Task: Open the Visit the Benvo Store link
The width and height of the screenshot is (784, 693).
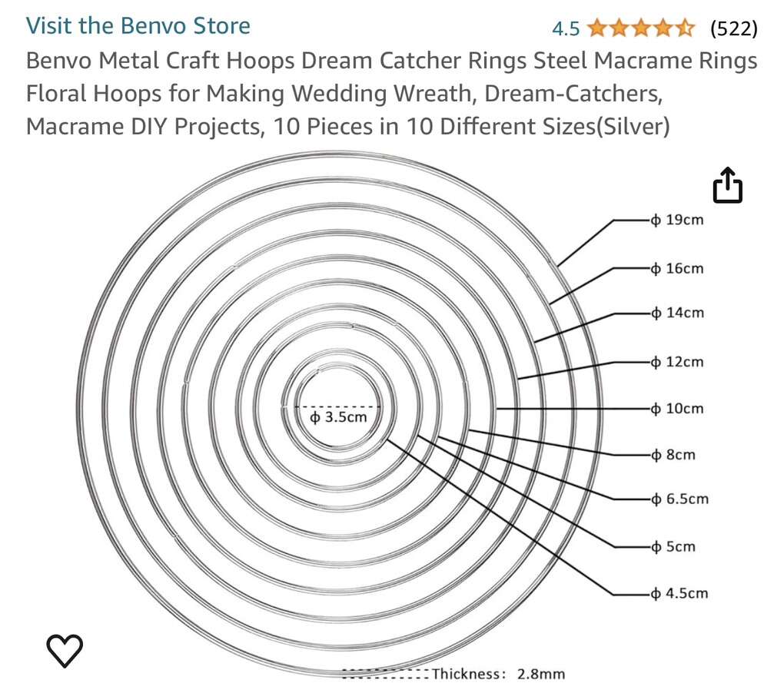Action: [138, 26]
